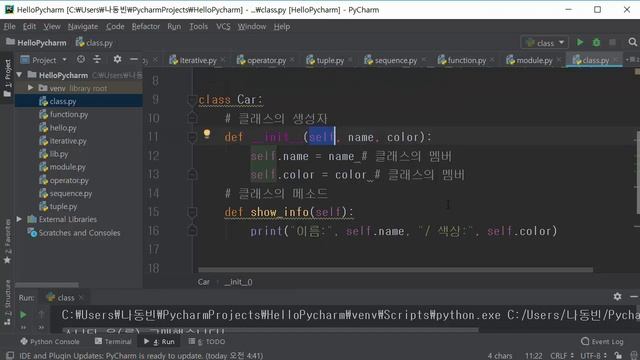Open the Run panel settings gear
This screenshot has width=640, height=360.
pyautogui.click(x=618, y=297)
